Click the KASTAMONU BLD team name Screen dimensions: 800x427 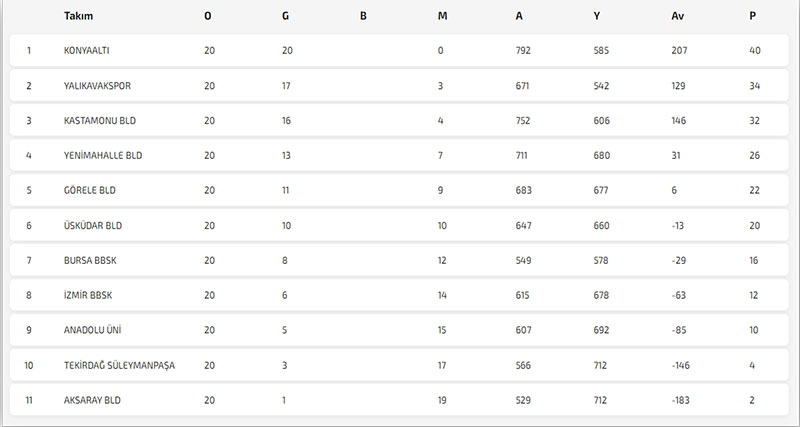click(99, 120)
